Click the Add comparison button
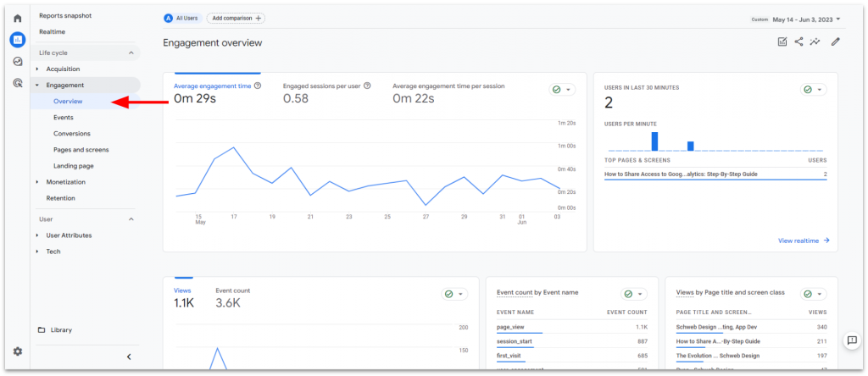The width and height of the screenshot is (868, 376). 236,18
